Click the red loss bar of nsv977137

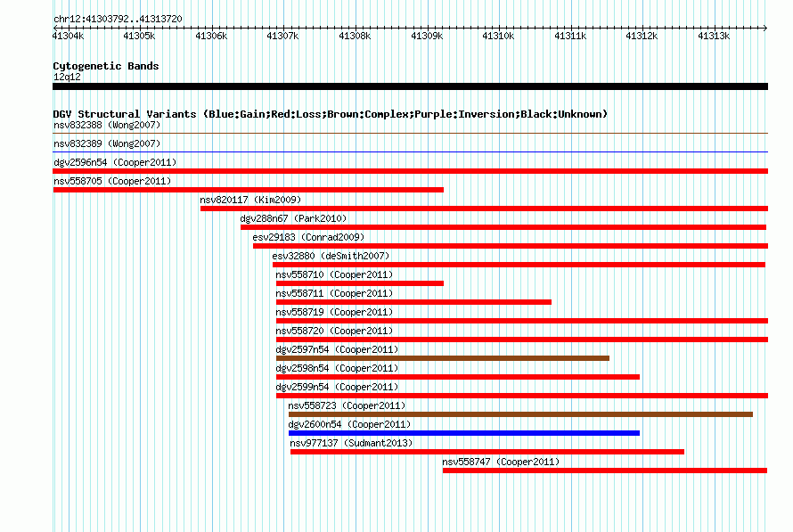(x=487, y=452)
